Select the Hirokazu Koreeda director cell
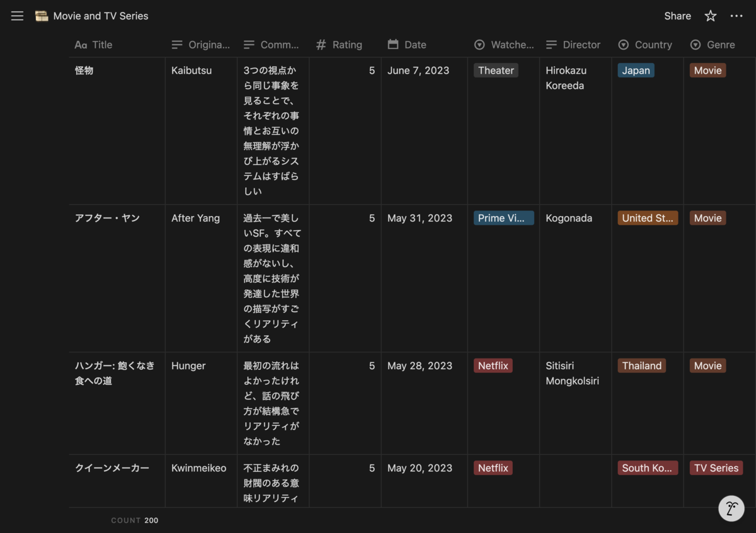Screen dimensions: 756x533 (x=575, y=131)
